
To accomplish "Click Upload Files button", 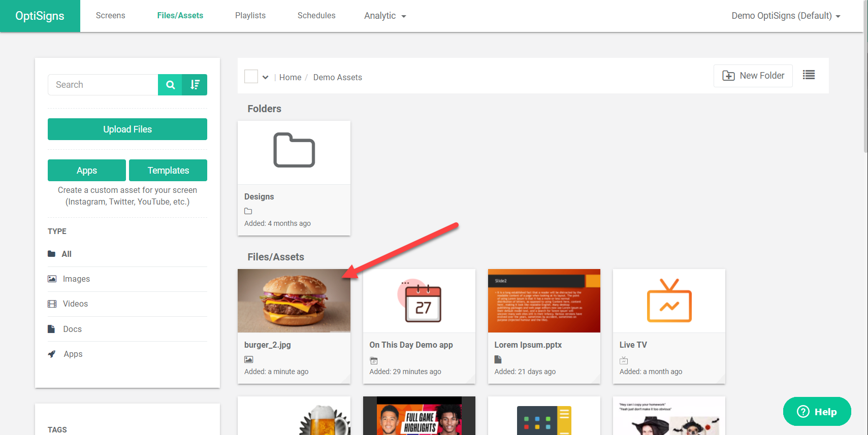I will coord(127,129).
